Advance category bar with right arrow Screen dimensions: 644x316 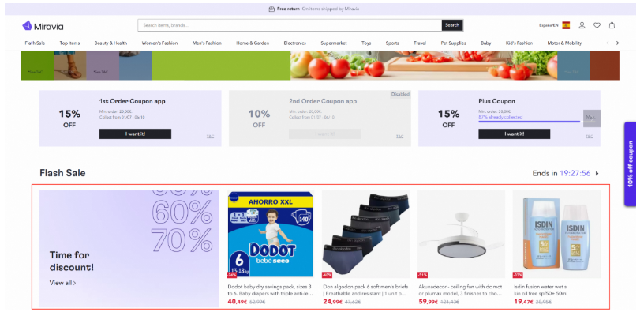pos(617,43)
